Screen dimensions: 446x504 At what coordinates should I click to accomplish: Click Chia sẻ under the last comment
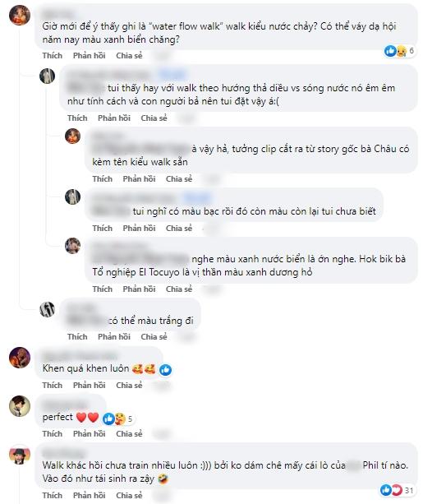click(x=129, y=495)
